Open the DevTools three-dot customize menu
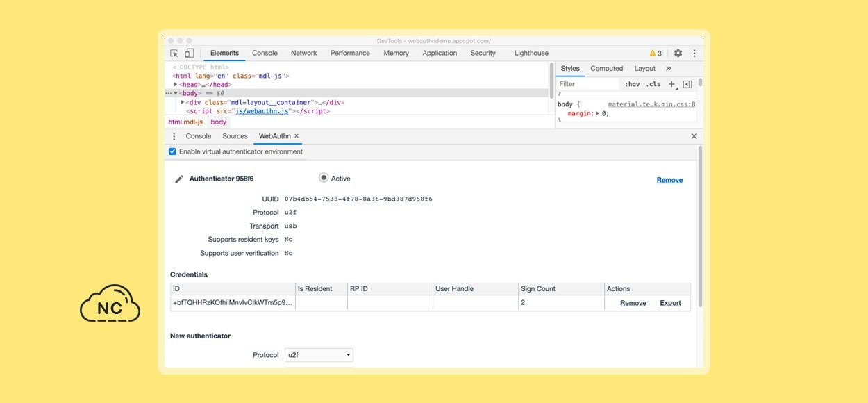Image resolution: width=868 pixels, height=403 pixels. [694, 53]
